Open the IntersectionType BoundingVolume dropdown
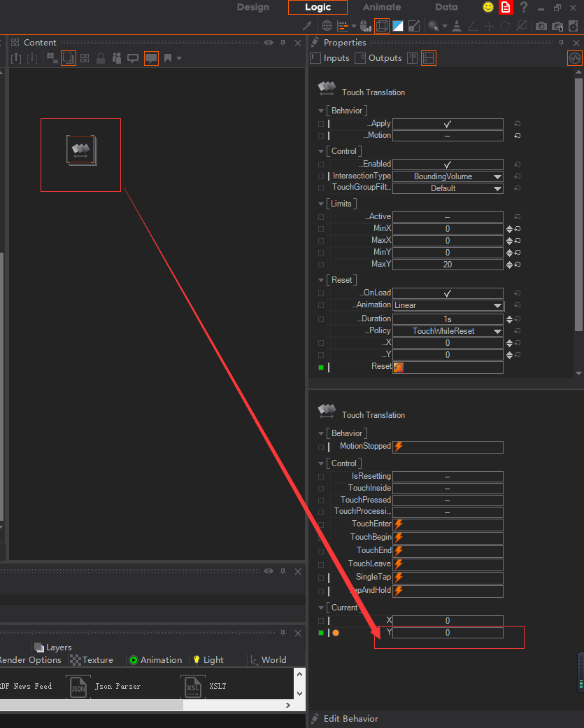The height and width of the screenshot is (728, 584). pyautogui.click(x=447, y=176)
